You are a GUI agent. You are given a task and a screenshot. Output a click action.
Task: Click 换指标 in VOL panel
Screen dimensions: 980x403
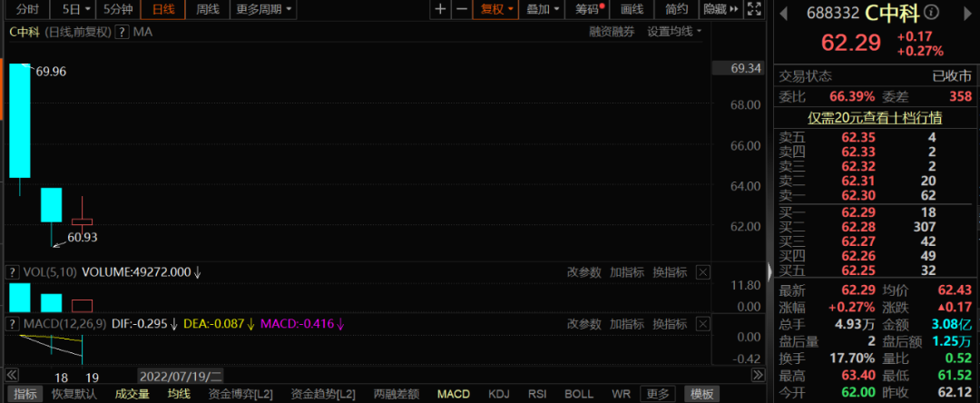670,272
